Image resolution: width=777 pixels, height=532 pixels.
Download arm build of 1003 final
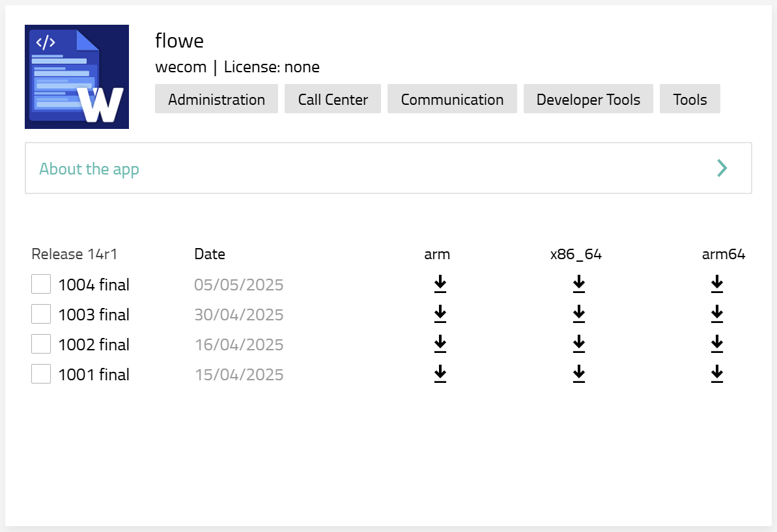[440, 314]
